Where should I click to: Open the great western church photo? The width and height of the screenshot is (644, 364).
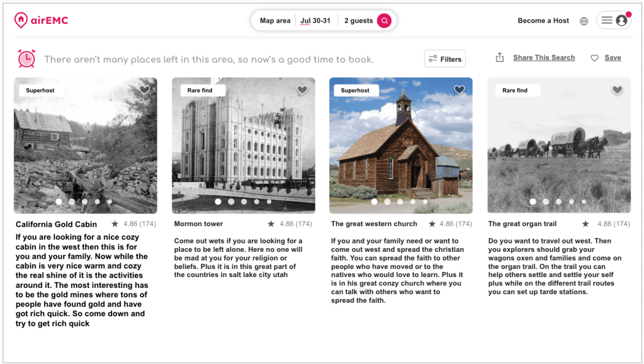pos(400,145)
